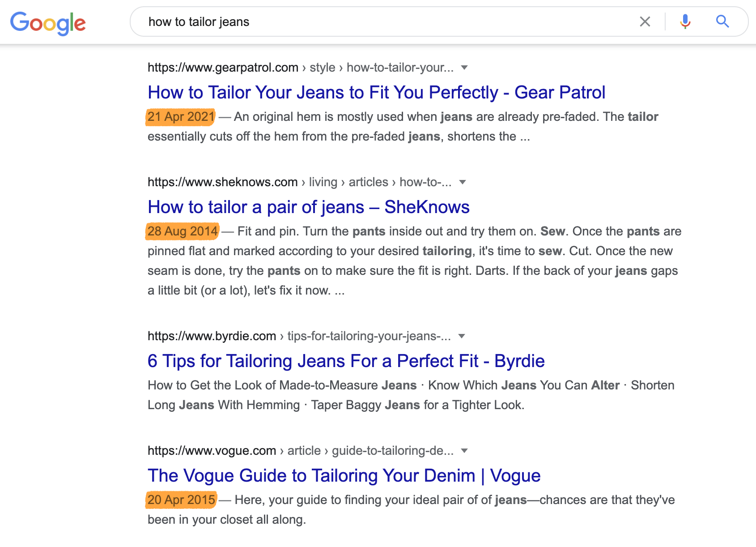This screenshot has height=547, width=756.
Task: Click the highlighted 20 Apr 2015 date
Action: click(x=181, y=500)
